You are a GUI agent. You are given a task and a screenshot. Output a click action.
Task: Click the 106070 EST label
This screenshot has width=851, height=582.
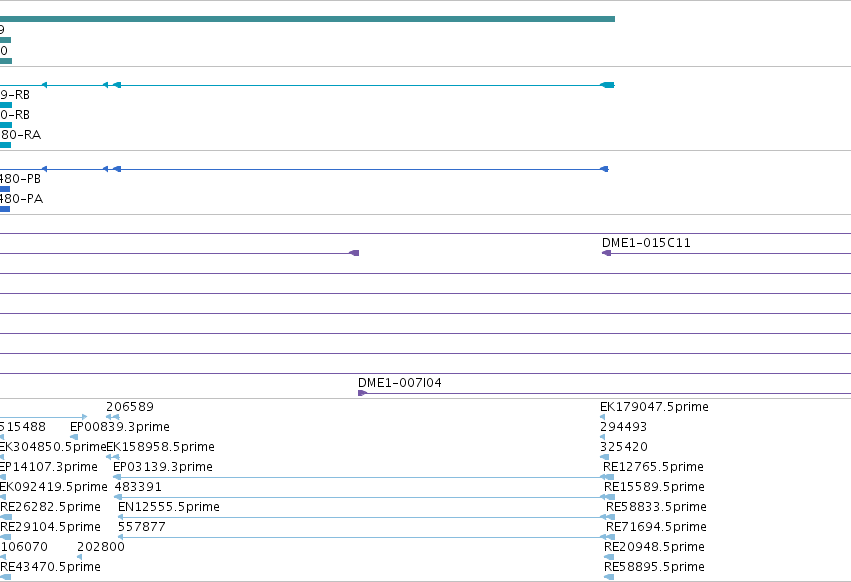pos(24,547)
